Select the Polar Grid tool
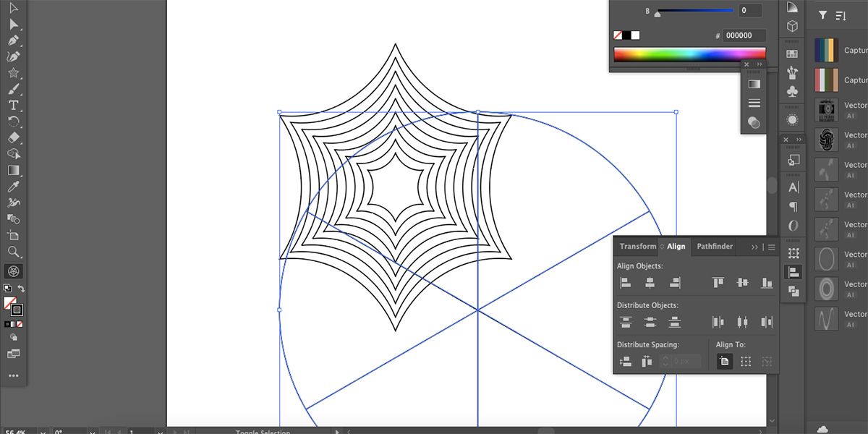The height and width of the screenshot is (434, 868). 13,271
